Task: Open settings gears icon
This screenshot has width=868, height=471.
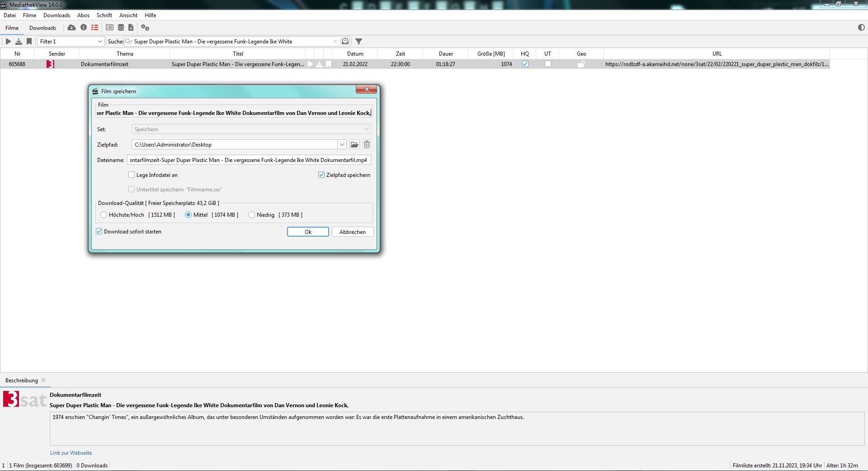Action: pyautogui.click(x=145, y=28)
